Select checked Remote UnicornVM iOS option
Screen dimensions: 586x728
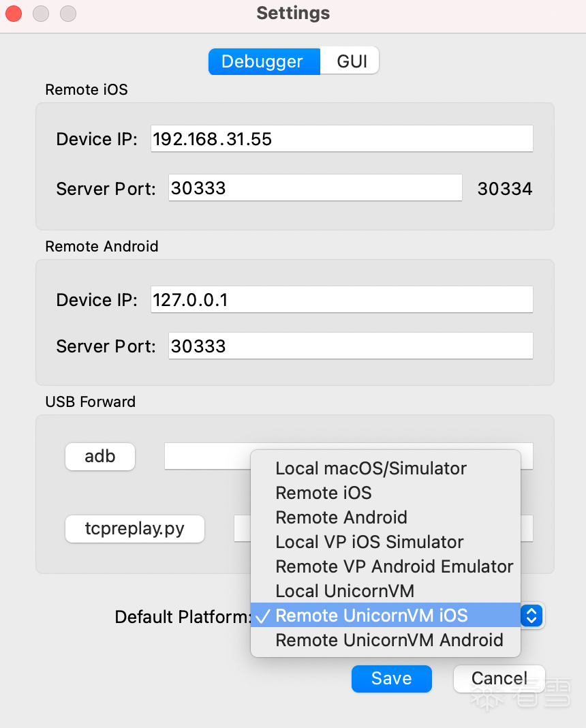[x=371, y=616]
